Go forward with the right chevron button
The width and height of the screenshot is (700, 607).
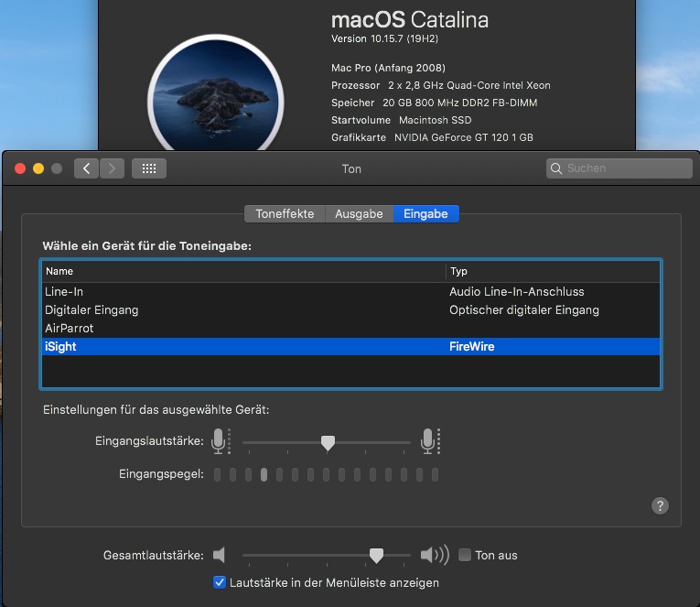tap(112, 168)
